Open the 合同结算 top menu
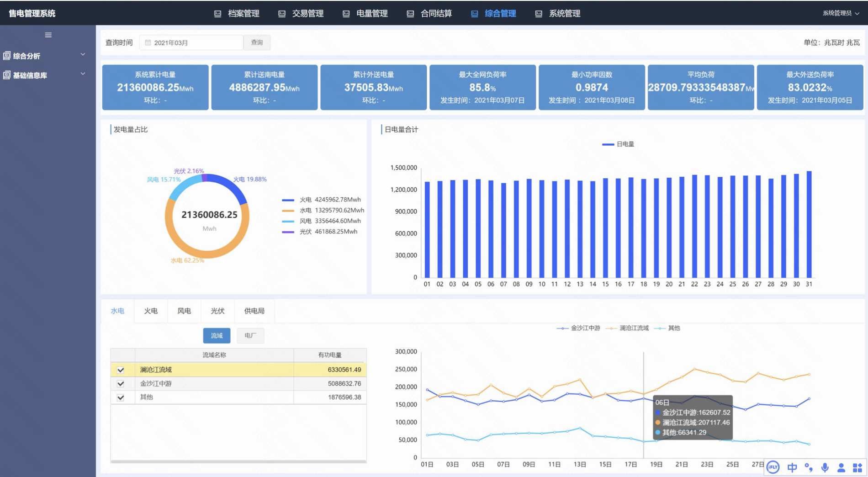Screen dimensions: 868x477 coord(429,14)
